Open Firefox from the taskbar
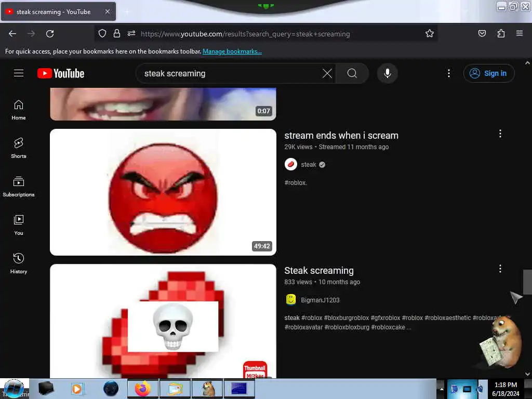Viewport: 532px width, 399px height. (143, 389)
